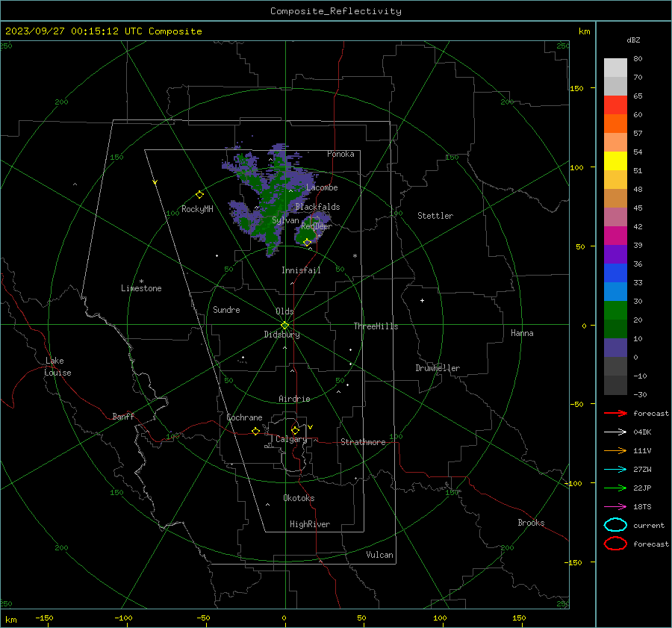This screenshot has width=672, height=628.
Task: Click the green 22JP arrow in the legend
Action: [x=615, y=488]
